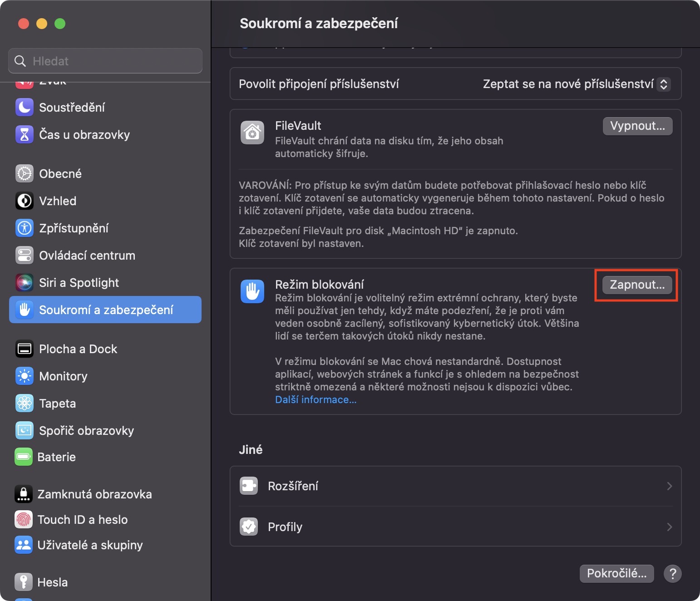This screenshot has height=601, width=700.
Task: Click the Monitory brightness icon
Action: click(25, 376)
